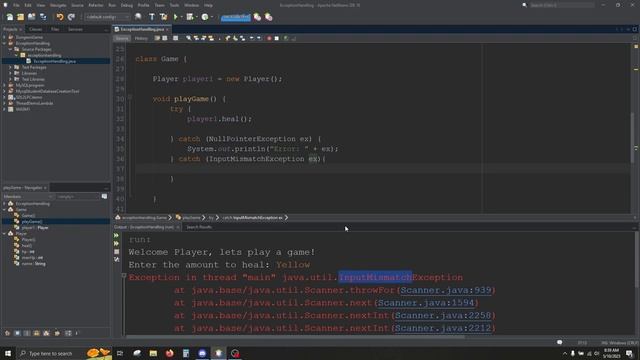The image size is (640, 360).
Task: Open Firefox from the taskbar
Action: [169, 353]
